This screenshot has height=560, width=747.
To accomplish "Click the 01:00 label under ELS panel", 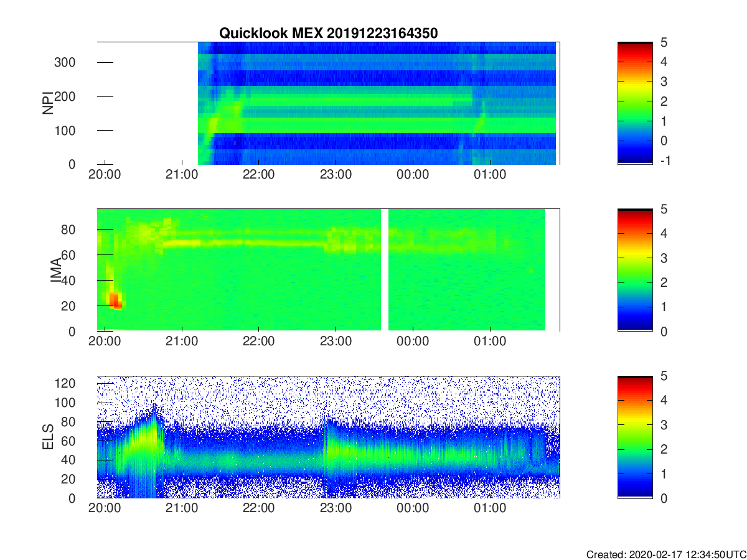I will 491,508.
